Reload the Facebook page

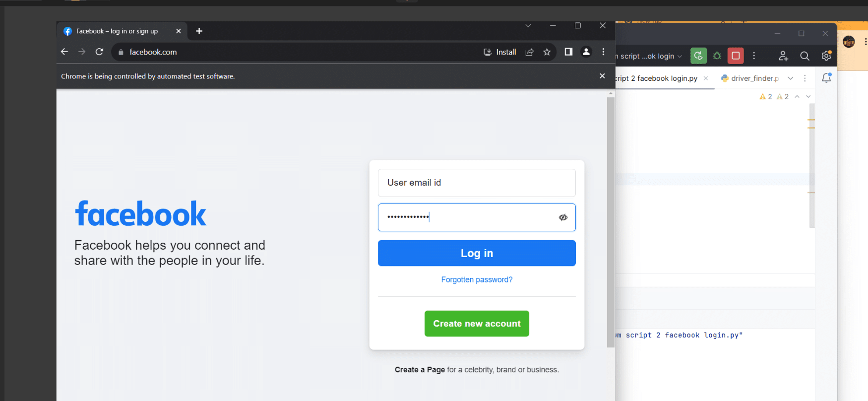click(x=99, y=52)
